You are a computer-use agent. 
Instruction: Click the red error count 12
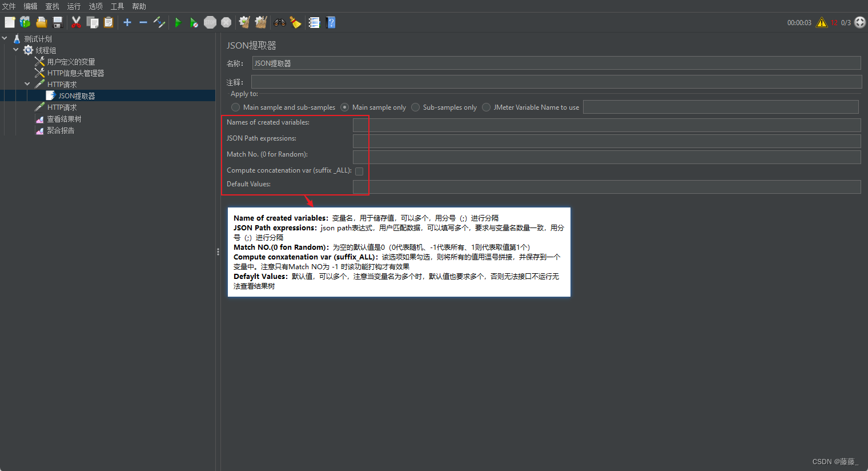[x=834, y=23]
